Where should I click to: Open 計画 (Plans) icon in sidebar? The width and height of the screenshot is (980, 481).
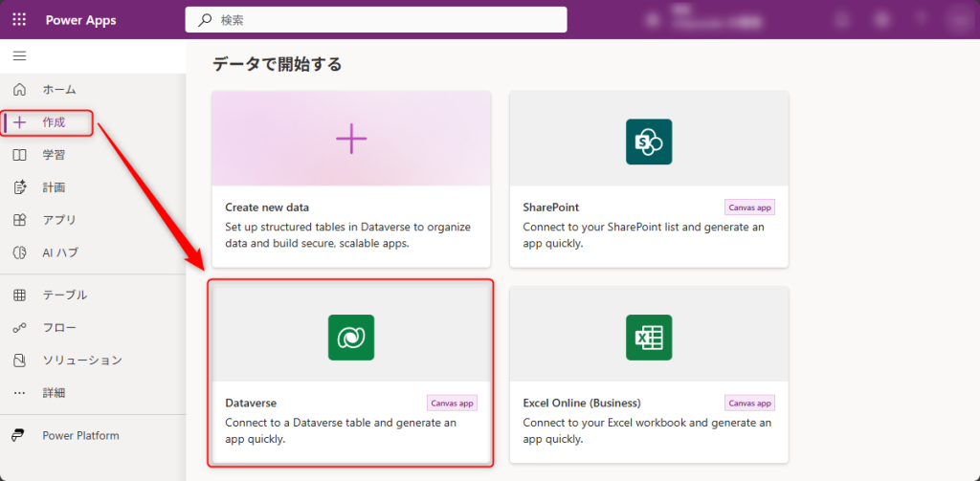19,187
